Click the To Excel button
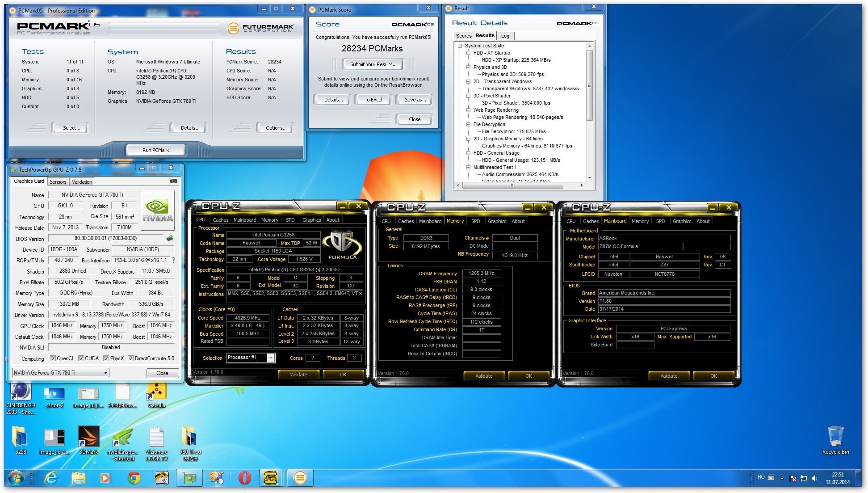The image size is (868, 493). click(373, 100)
